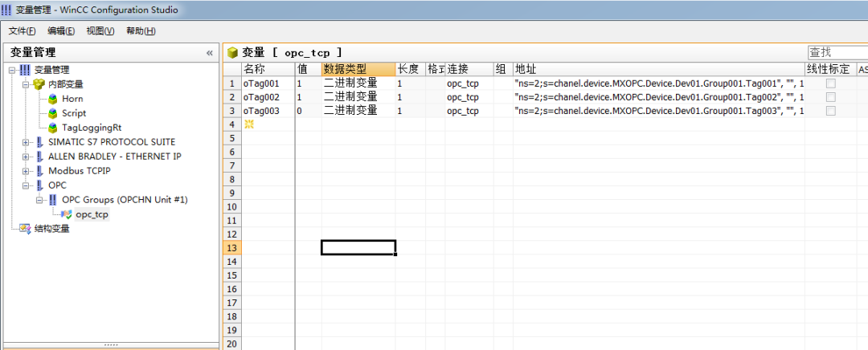Screen dimensions: 868x350
Task: Collapse the 内部变量 tree node
Action: pos(26,84)
